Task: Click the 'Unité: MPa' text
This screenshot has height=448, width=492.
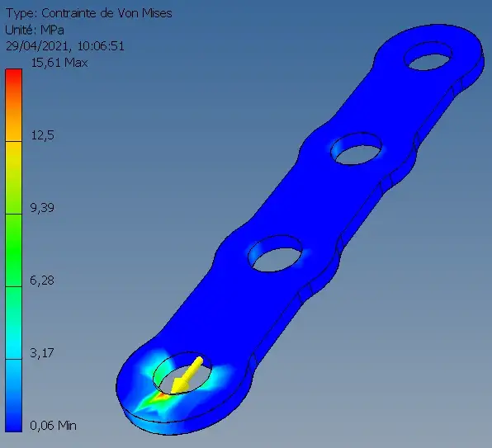Action: point(35,30)
